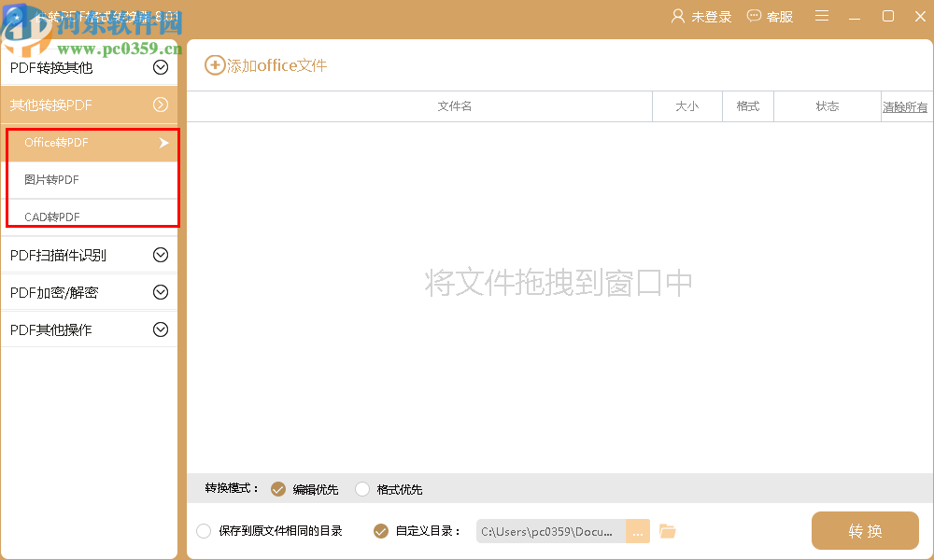Open the folder browse icon beside custom directory
The width and height of the screenshot is (934, 560).
click(667, 530)
